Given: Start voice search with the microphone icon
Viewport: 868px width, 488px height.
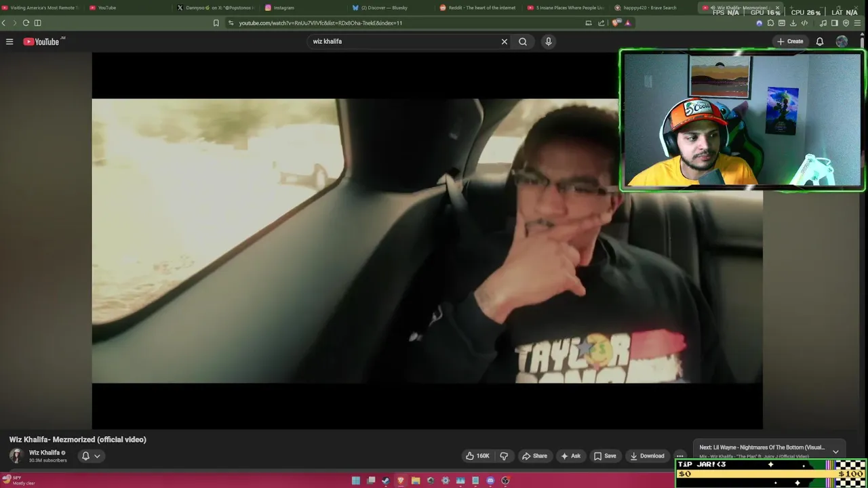Looking at the screenshot, I should [x=549, y=41].
